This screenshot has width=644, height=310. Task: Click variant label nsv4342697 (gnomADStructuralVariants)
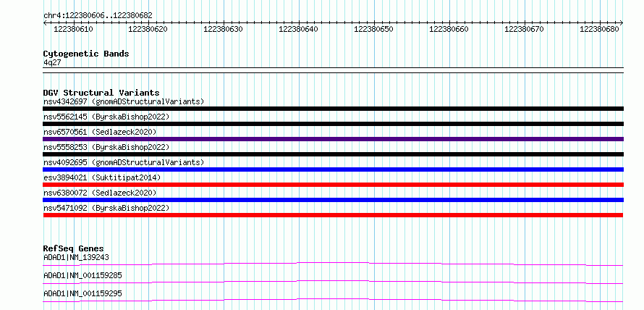[124, 101]
